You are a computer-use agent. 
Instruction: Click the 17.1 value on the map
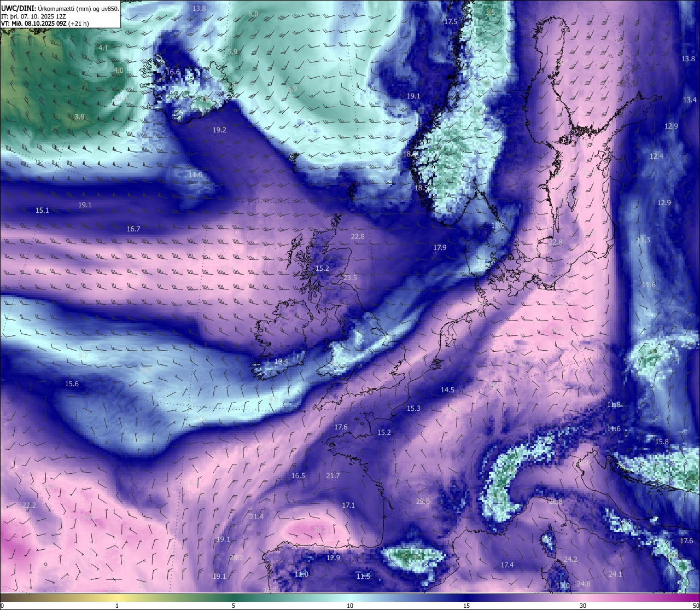coord(348,505)
